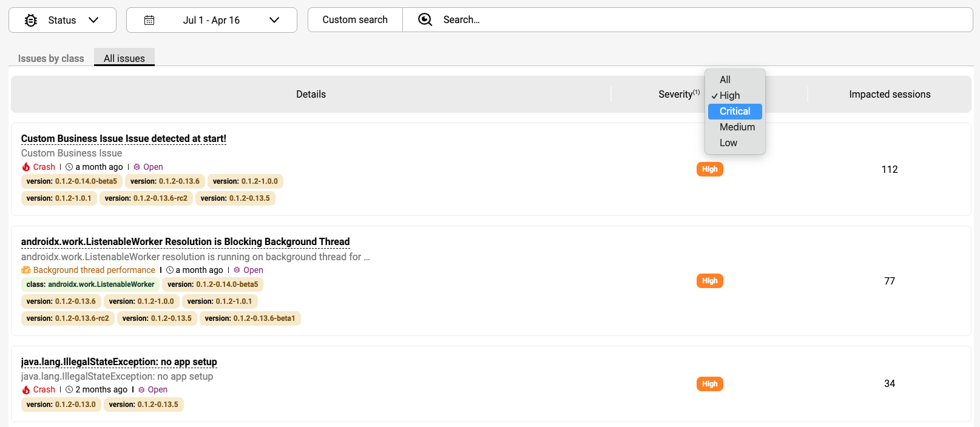Open androidx.work.ListenableWorker Resolution issue
The height and width of the screenshot is (427, 980).
[x=185, y=242]
